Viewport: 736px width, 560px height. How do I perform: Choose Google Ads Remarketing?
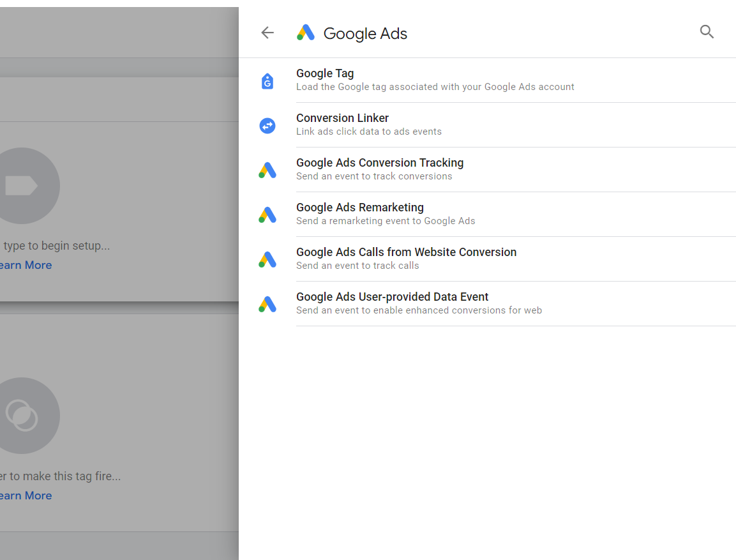487,214
